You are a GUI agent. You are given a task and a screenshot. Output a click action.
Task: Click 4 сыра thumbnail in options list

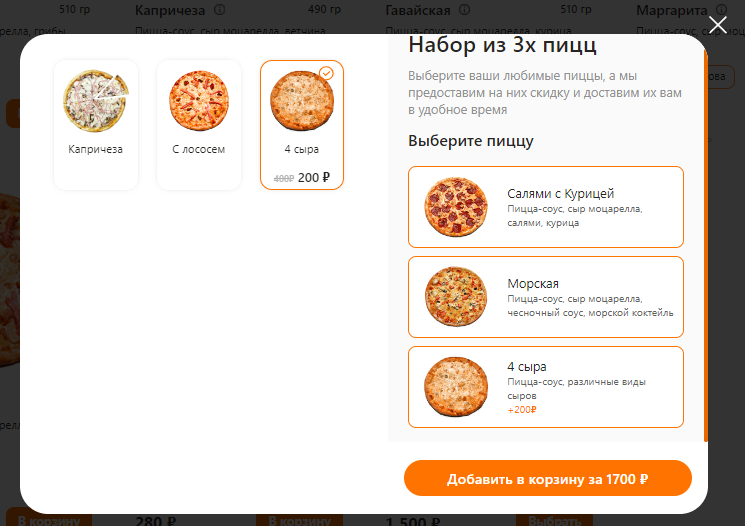point(456,387)
